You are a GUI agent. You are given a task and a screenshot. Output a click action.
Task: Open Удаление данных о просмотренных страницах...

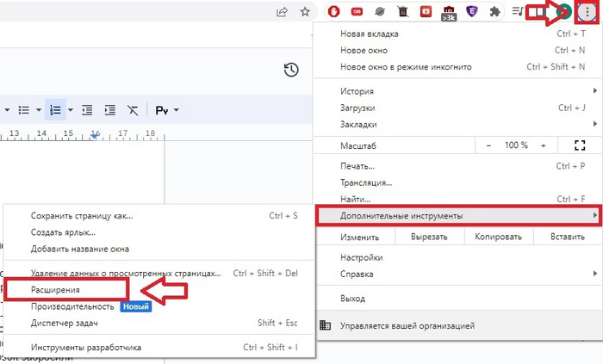[159, 274]
